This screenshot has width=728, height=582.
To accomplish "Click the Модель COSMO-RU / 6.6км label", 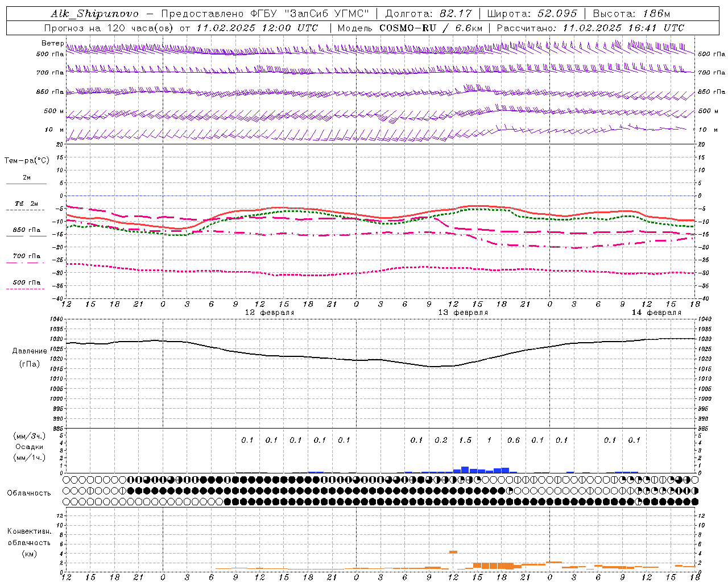I will click(410, 28).
